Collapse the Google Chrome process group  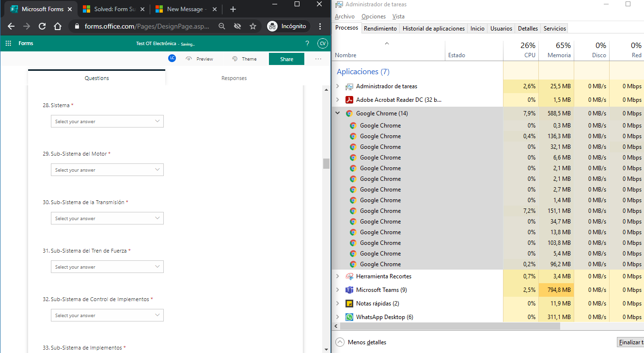coord(338,113)
